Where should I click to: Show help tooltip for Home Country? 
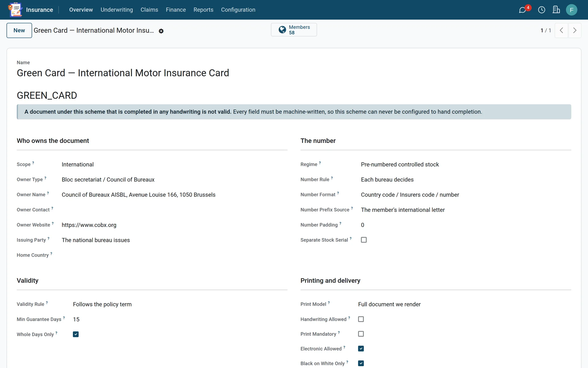[51, 254]
